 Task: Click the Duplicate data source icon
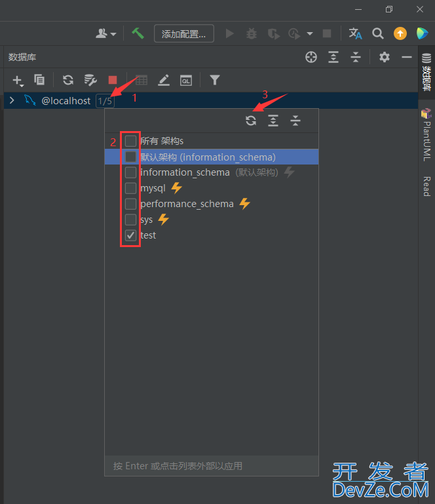[39, 80]
